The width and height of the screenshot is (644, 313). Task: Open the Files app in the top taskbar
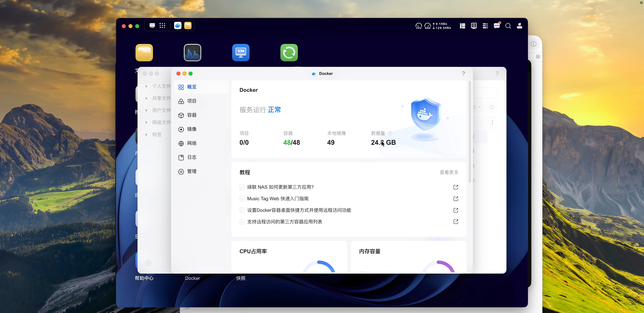(x=188, y=26)
